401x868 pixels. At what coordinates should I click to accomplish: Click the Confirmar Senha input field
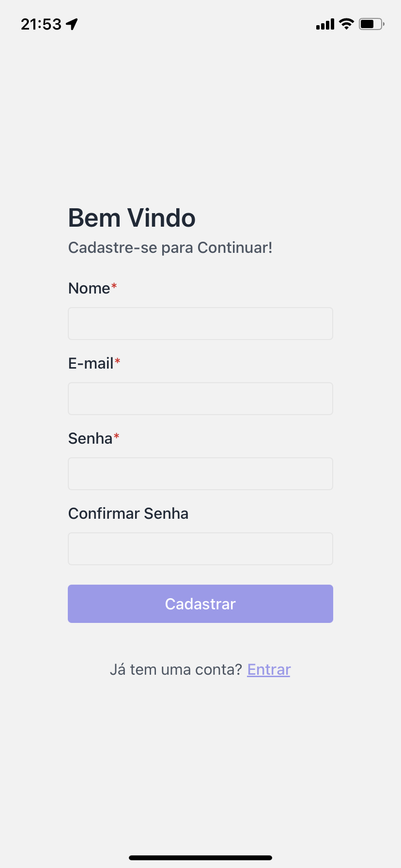[x=200, y=549]
